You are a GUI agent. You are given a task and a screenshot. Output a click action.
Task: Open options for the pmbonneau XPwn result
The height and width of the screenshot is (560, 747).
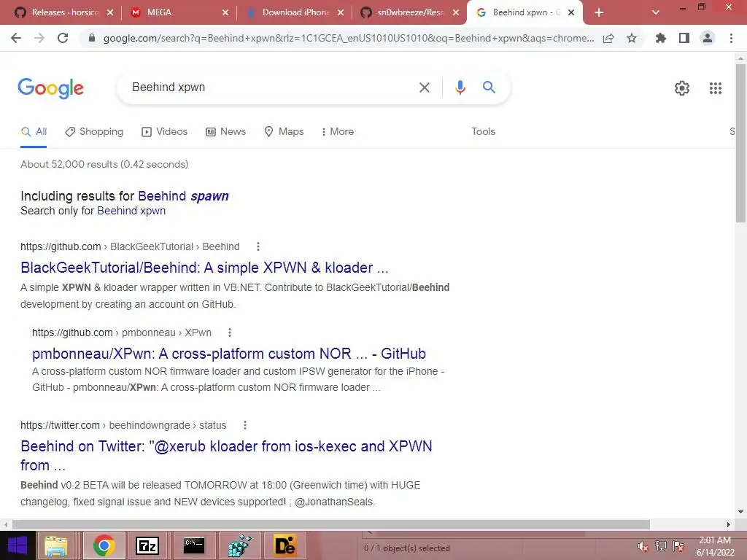[229, 332]
